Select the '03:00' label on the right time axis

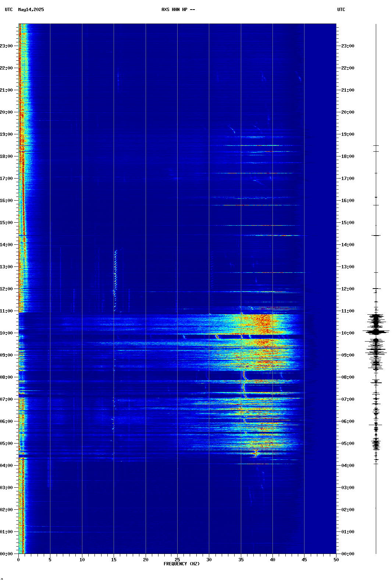click(x=348, y=488)
